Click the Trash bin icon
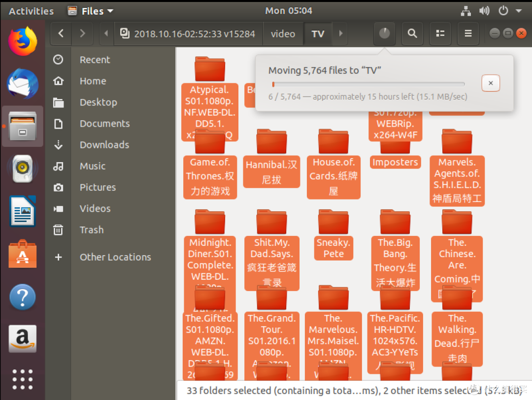532x400 pixels. coord(58,230)
